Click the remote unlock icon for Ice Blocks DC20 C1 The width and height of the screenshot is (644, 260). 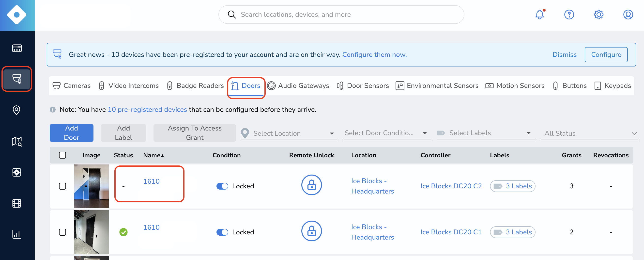click(311, 231)
